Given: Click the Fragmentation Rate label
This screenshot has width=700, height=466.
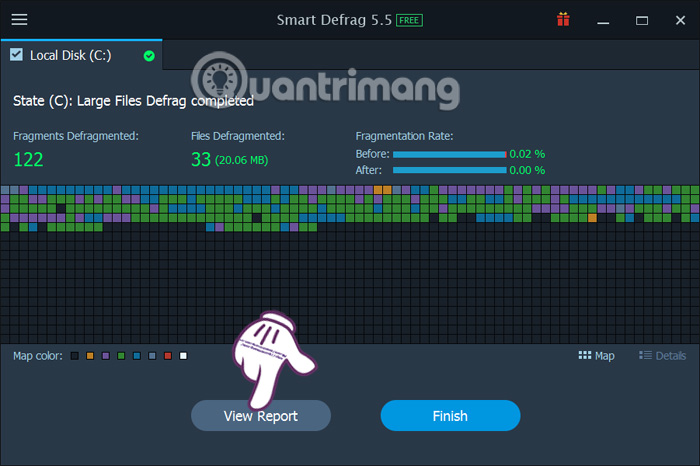Looking at the screenshot, I should point(404,136).
